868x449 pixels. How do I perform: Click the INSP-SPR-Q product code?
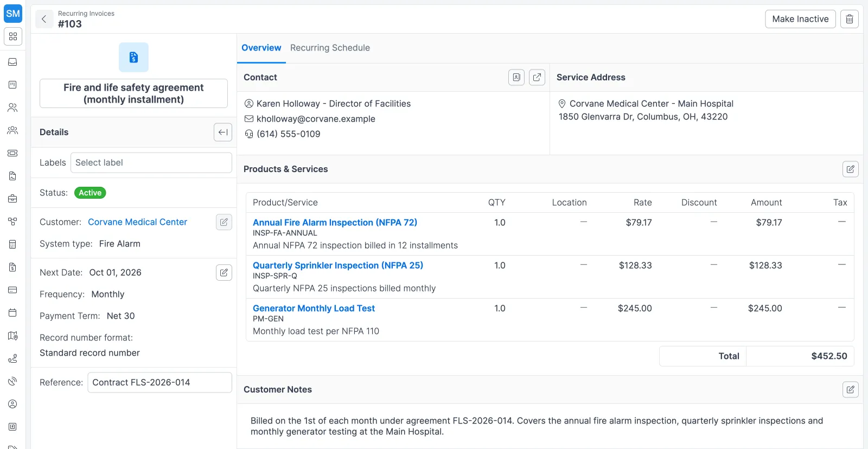(x=275, y=276)
